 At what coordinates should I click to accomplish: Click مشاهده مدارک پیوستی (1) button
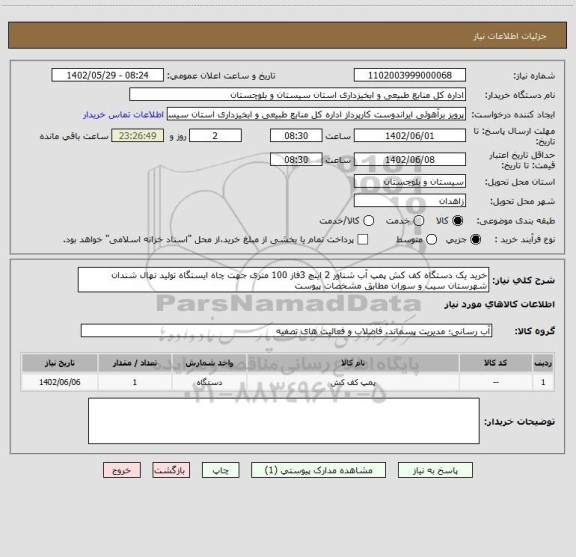pyautogui.click(x=318, y=470)
